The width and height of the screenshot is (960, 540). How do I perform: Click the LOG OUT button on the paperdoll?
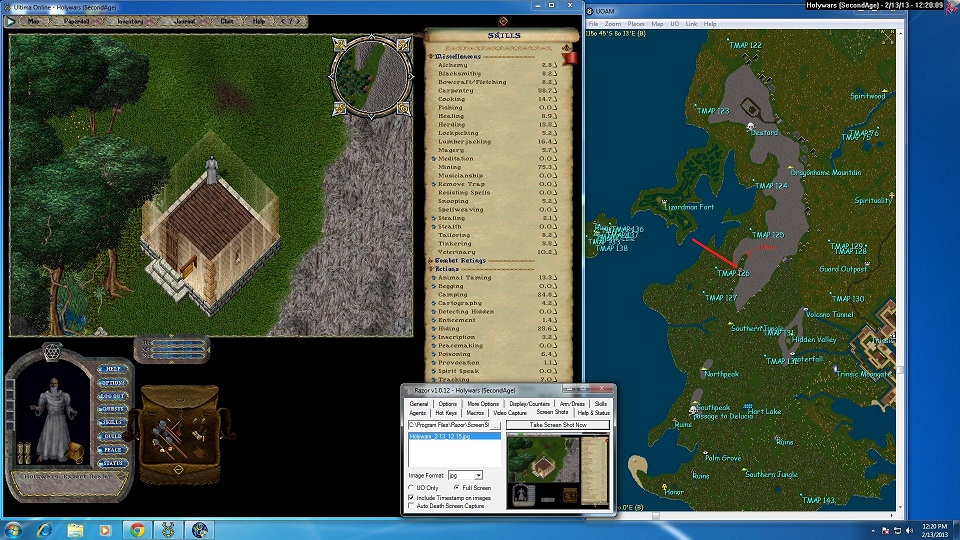click(112, 395)
